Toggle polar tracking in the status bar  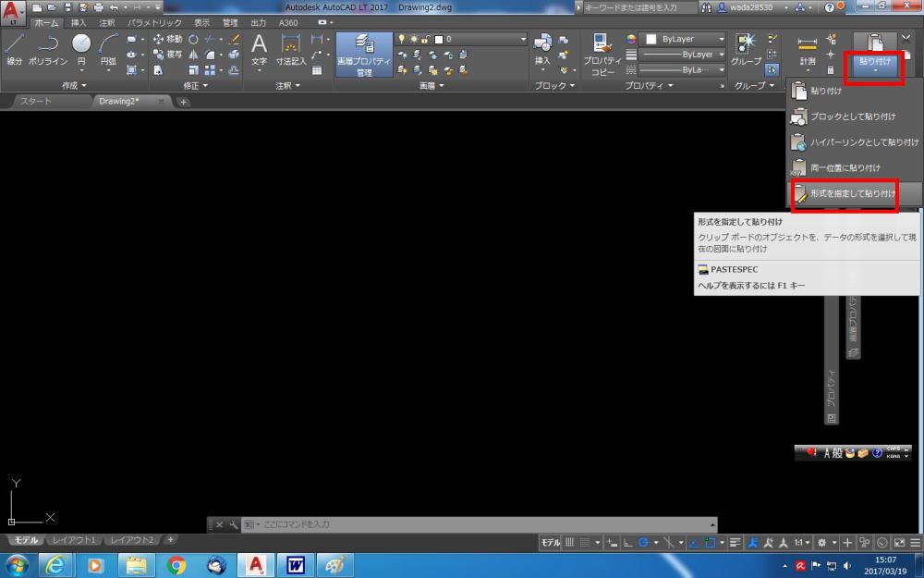(x=643, y=543)
